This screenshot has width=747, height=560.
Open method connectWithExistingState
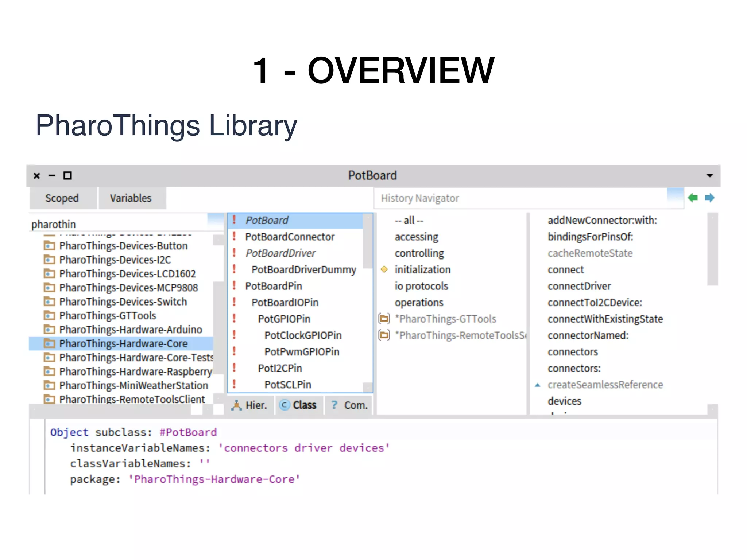coord(605,319)
